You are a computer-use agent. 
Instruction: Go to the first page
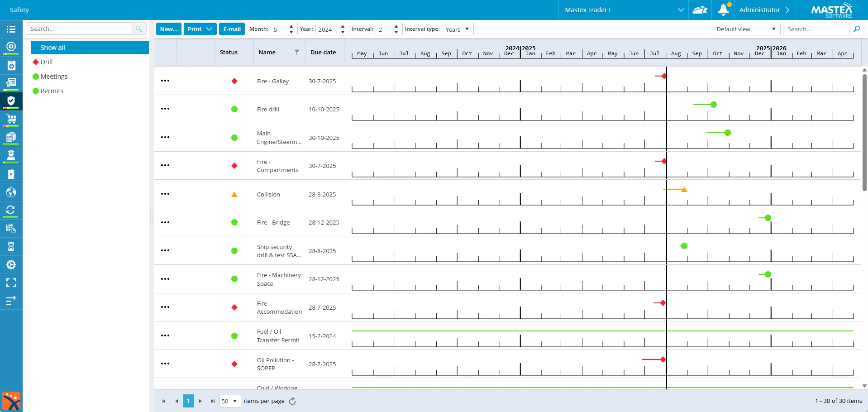pyautogui.click(x=163, y=401)
